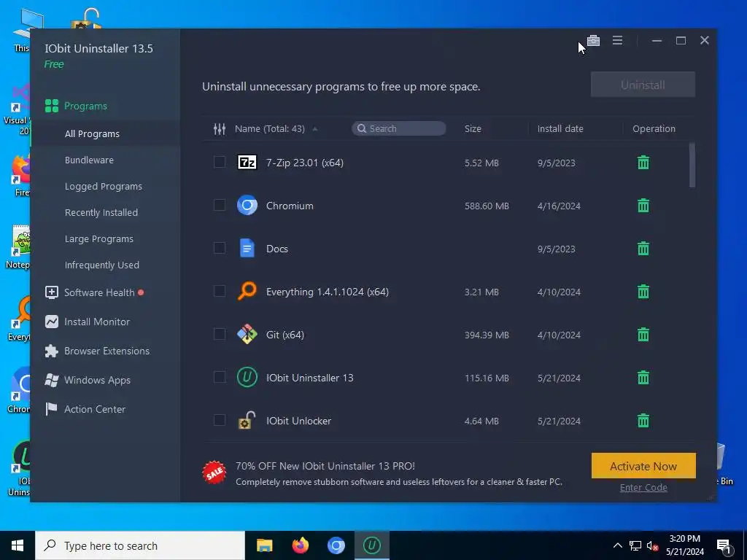Select the IObit Uninstaller 13 checkbox
Image resolution: width=747 pixels, height=560 pixels.
[x=219, y=377]
